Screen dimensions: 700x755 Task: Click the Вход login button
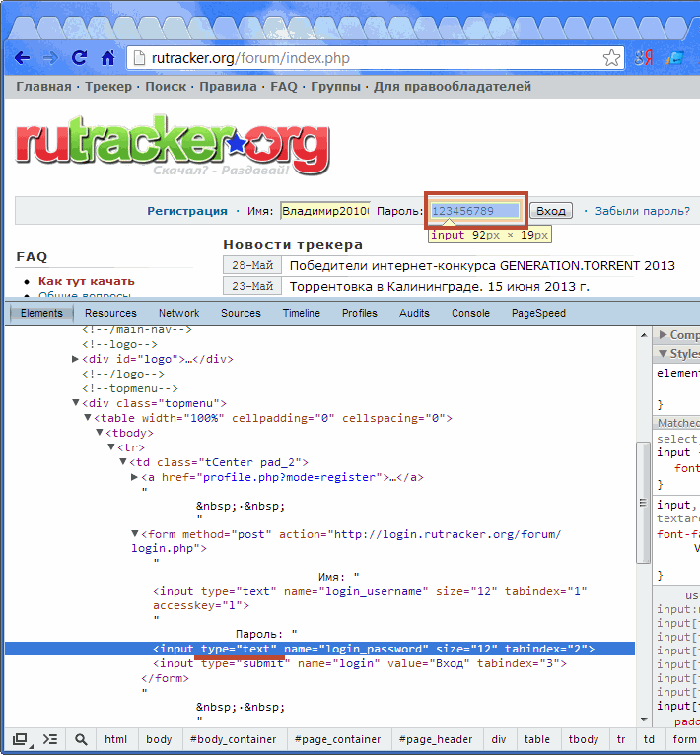[551, 211]
